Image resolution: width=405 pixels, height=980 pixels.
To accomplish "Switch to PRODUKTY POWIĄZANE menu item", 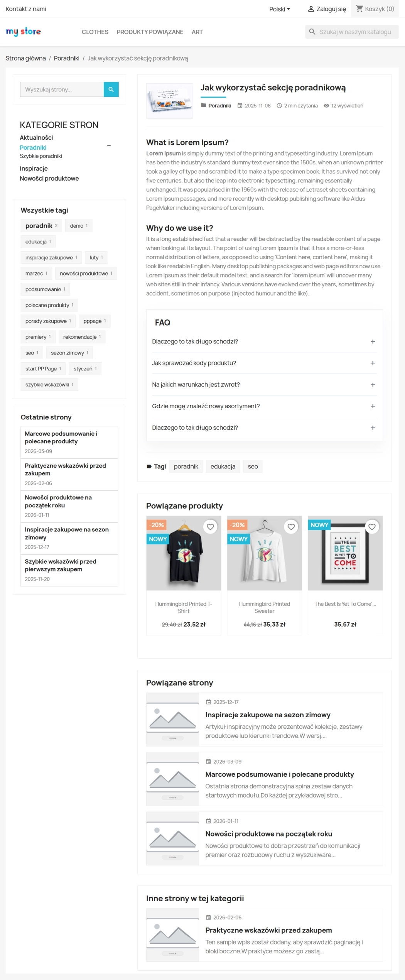I will (x=150, y=32).
